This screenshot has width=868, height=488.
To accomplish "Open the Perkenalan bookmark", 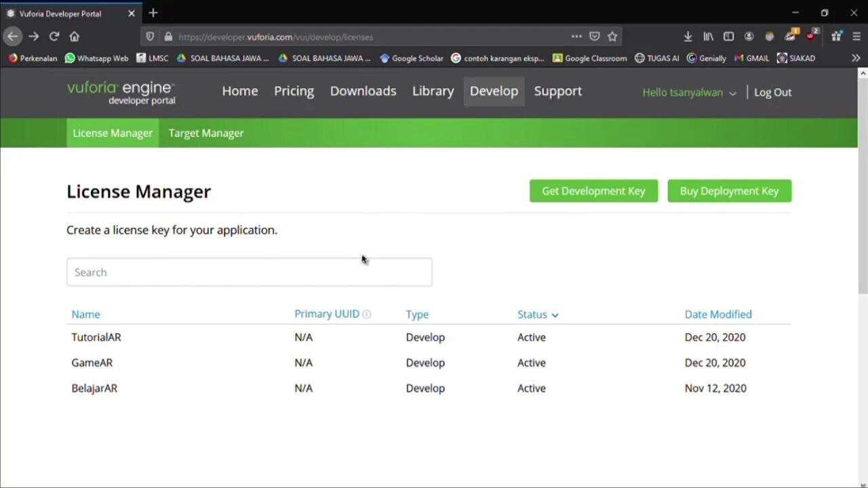I will click(33, 58).
